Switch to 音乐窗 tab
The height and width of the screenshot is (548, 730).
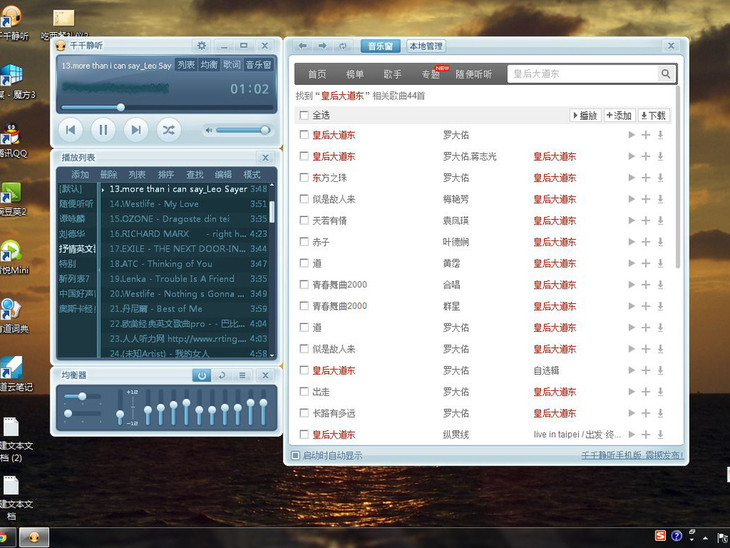380,46
